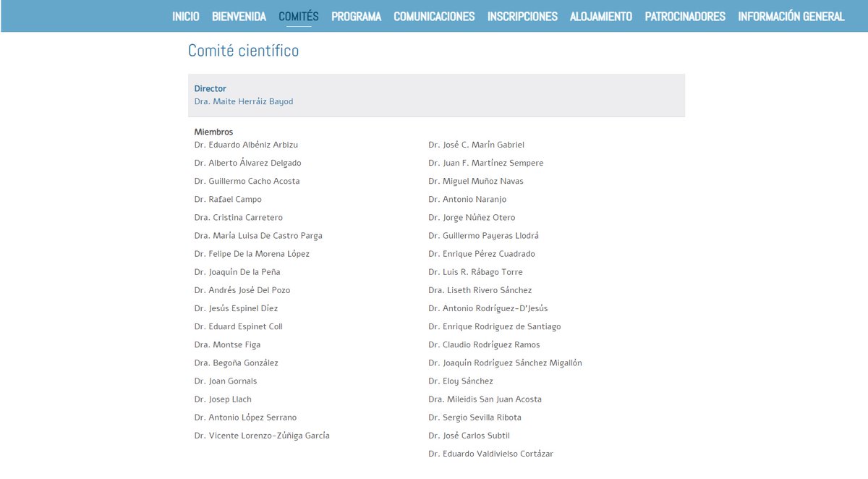Viewport: 868px width, 479px height.
Task: Select Dra. Begoña González
Action: coord(236,363)
